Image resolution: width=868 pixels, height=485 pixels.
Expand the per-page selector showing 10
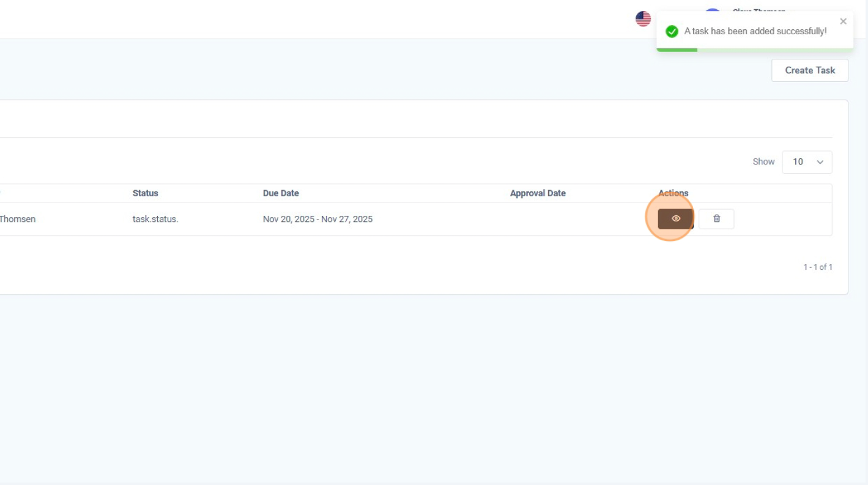pyautogui.click(x=806, y=161)
